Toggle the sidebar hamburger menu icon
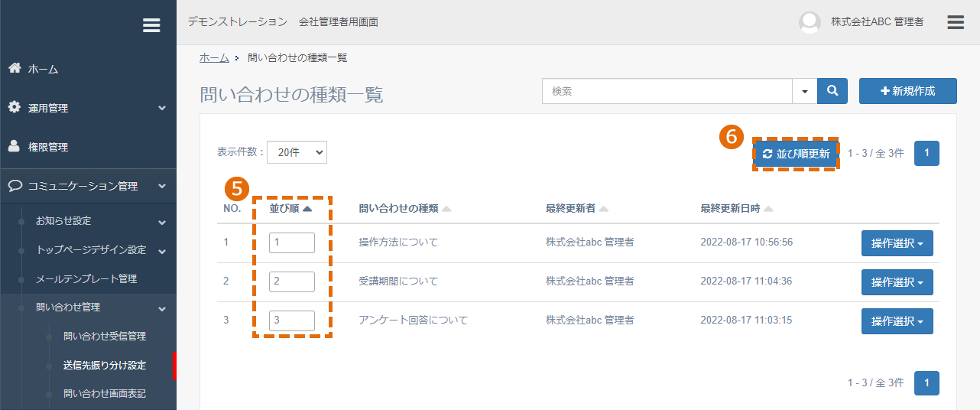 [151, 25]
